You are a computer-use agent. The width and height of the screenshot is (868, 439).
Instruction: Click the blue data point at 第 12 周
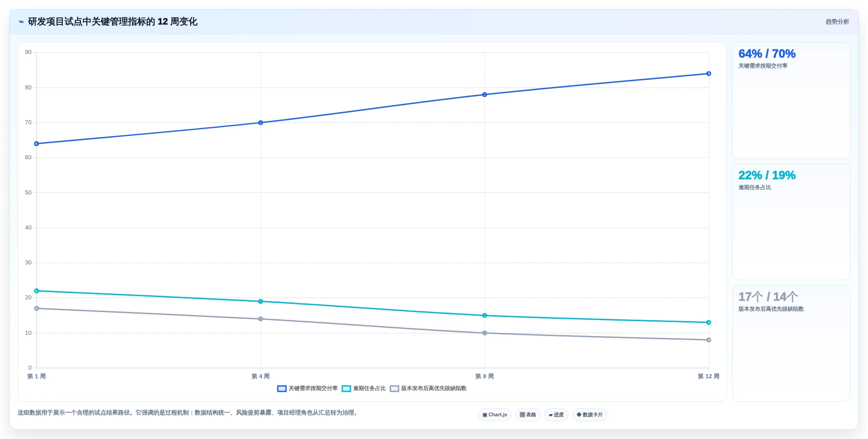click(709, 74)
